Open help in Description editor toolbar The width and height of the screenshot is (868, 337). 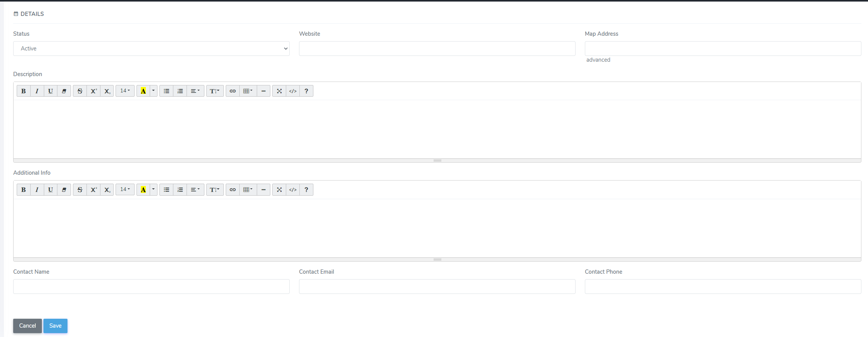click(306, 91)
